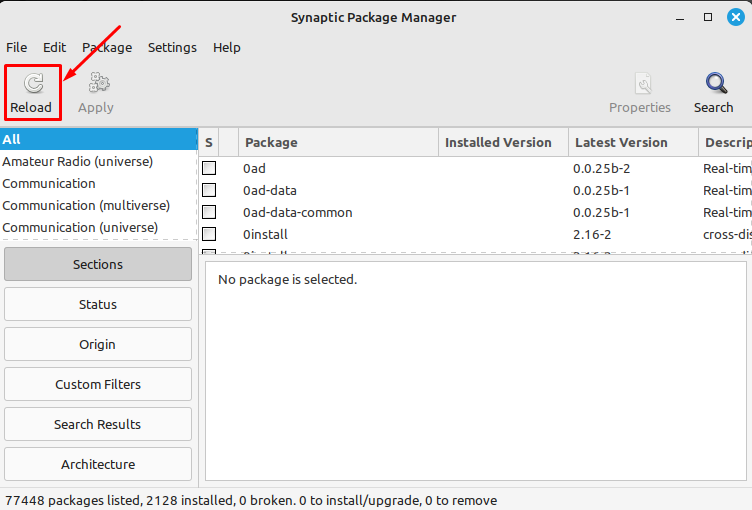Open the Edit menu
Image resolution: width=752 pixels, height=510 pixels.
(x=55, y=47)
